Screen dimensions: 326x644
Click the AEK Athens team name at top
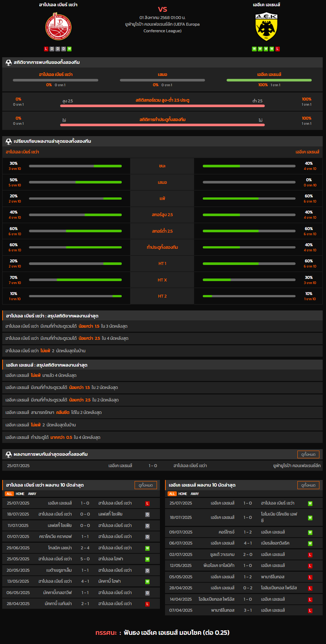pyautogui.click(x=267, y=5)
